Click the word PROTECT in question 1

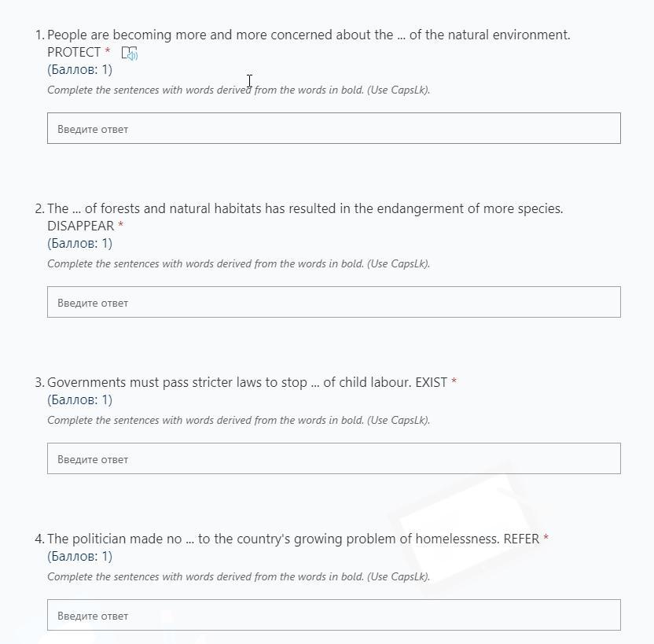click(x=74, y=52)
